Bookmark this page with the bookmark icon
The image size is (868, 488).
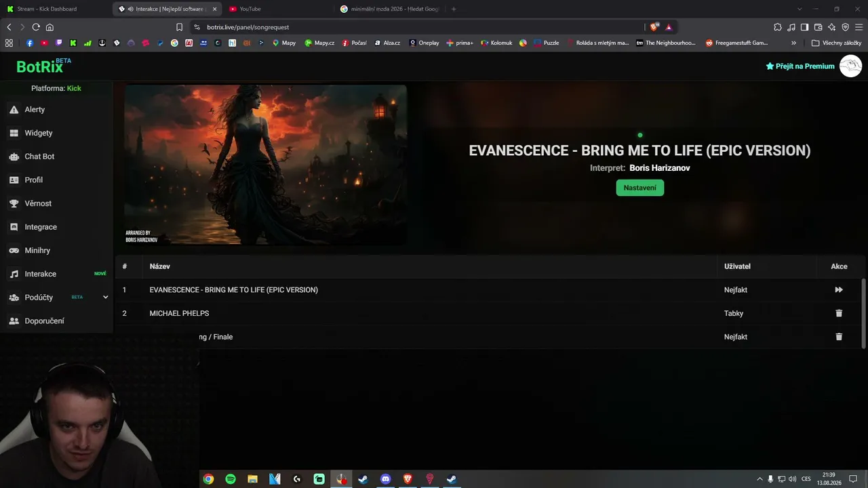[179, 27]
